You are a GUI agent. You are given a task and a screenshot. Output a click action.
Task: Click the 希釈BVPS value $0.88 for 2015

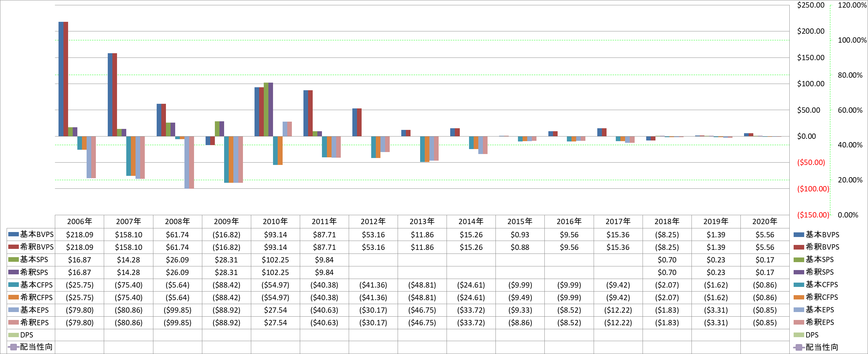tap(520, 247)
